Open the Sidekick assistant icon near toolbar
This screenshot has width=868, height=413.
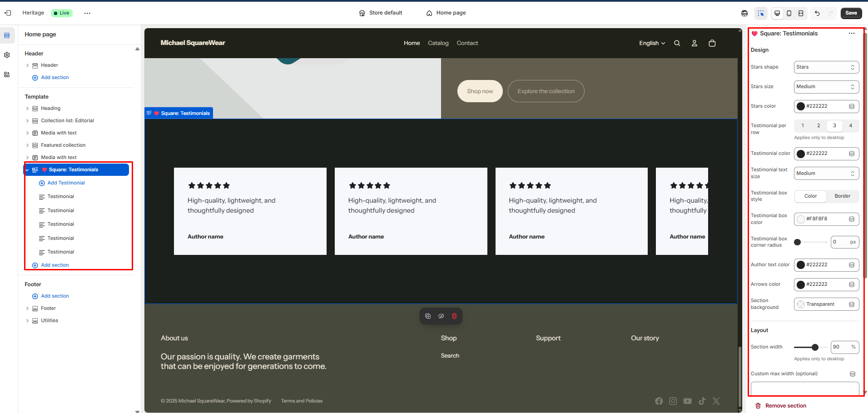click(x=744, y=13)
